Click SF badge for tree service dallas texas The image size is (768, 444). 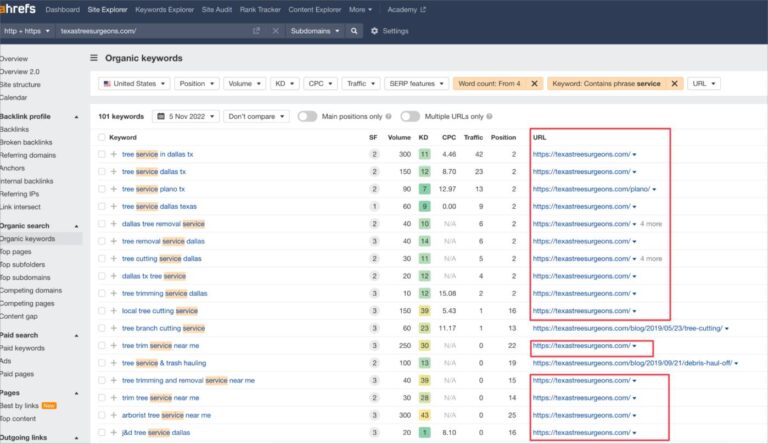tap(374, 206)
